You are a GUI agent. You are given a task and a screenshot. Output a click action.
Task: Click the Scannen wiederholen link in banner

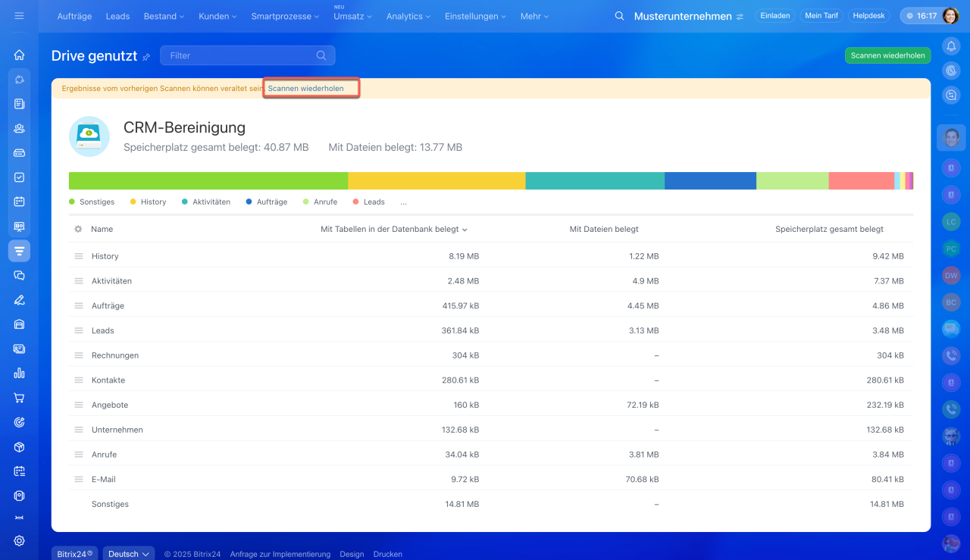[306, 89]
